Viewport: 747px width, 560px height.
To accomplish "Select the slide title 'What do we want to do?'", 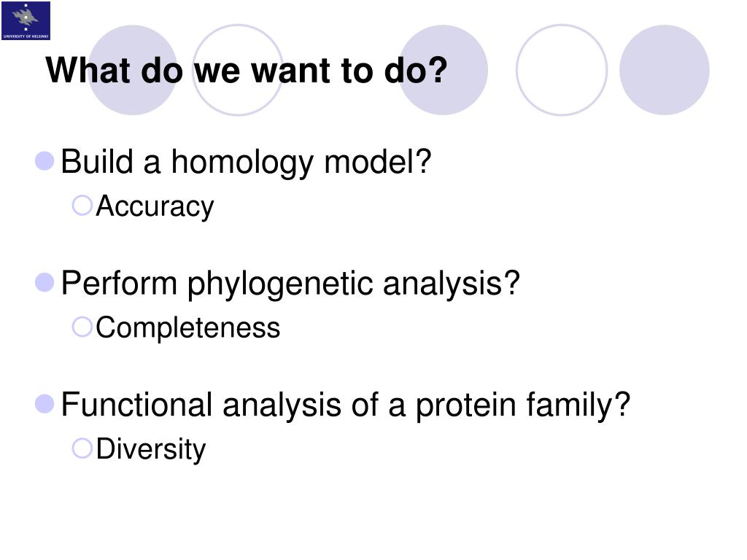I will point(247,71).
